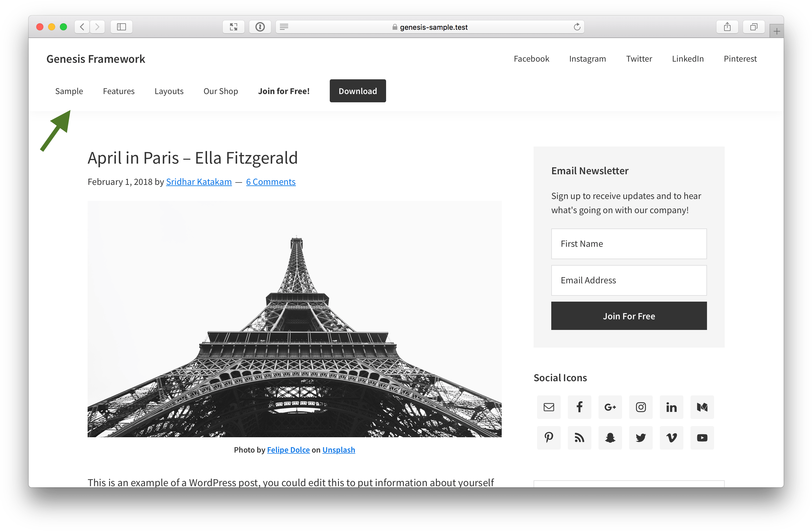812x531 pixels.
Task: Click the Email Newsletter widget heading
Action: coord(590,170)
